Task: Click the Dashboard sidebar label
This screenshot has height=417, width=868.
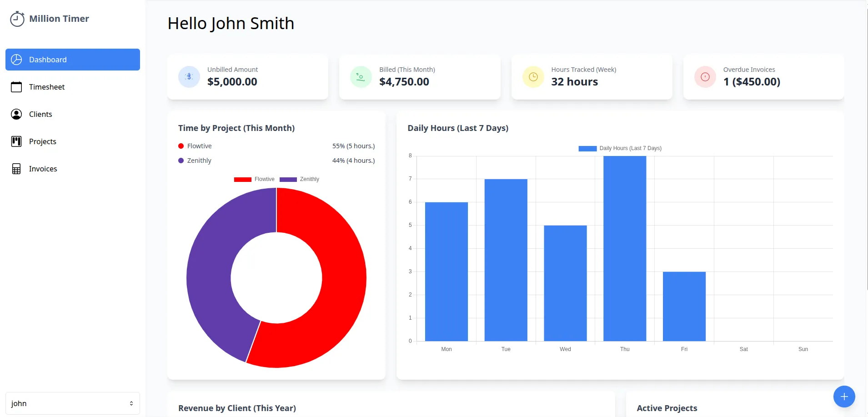Action: tap(47, 60)
